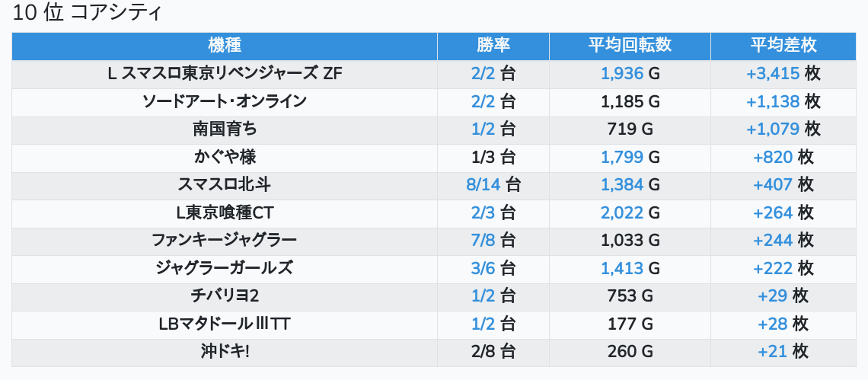Select the チバリヨ2 machine row
Image resolution: width=868 pixels, height=380 pixels.
coord(224,295)
